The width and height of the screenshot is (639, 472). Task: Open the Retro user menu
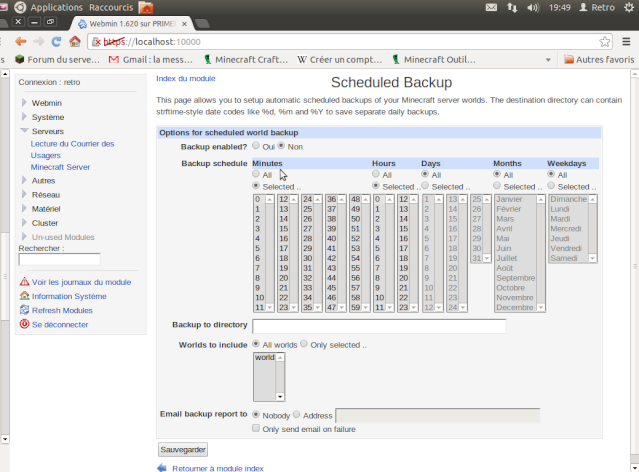[597, 7]
